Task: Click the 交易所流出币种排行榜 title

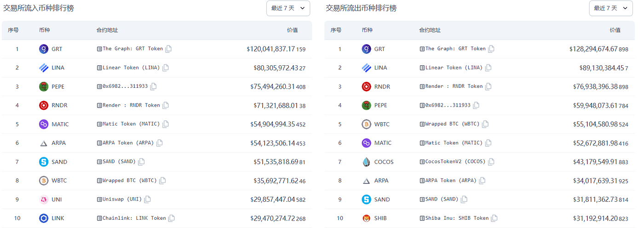Action: tap(361, 8)
